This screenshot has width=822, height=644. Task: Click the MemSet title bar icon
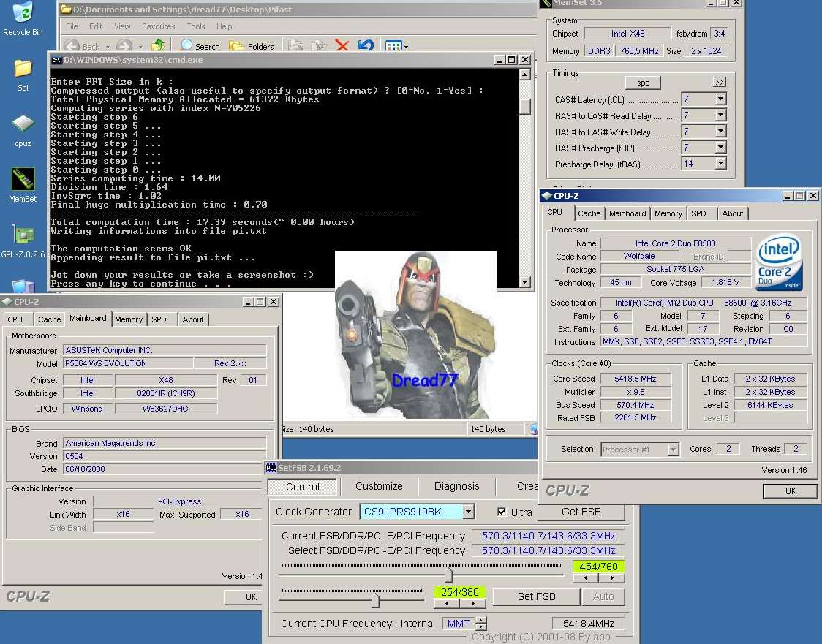(546, 3)
